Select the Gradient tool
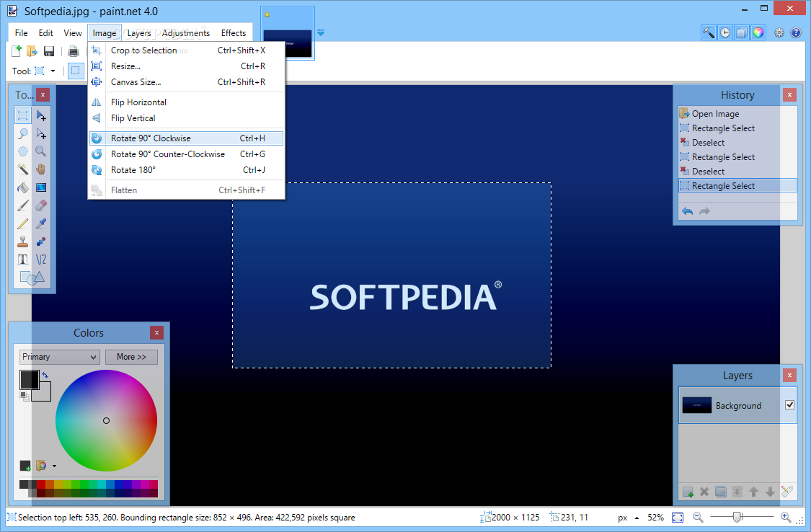Image resolution: width=811 pixels, height=532 pixels. pos(41,187)
